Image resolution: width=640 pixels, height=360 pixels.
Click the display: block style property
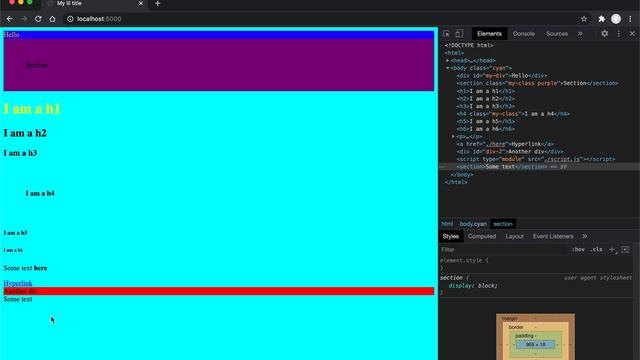473,286
